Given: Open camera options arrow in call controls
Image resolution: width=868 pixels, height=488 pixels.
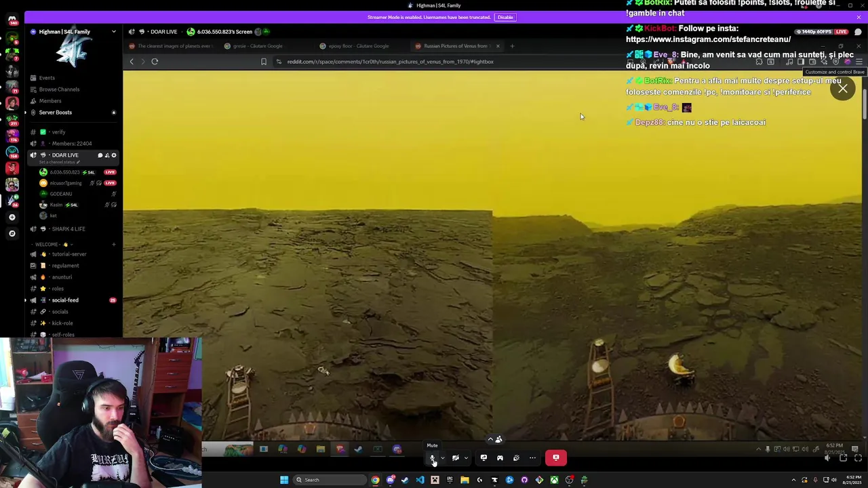Looking at the screenshot, I should (x=466, y=458).
